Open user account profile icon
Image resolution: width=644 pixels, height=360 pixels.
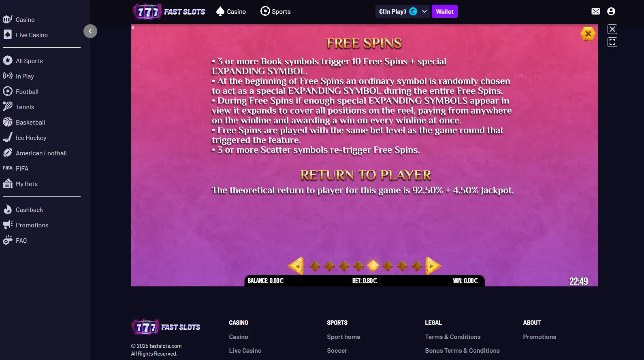pyautogui.click(x=611, y=11)
